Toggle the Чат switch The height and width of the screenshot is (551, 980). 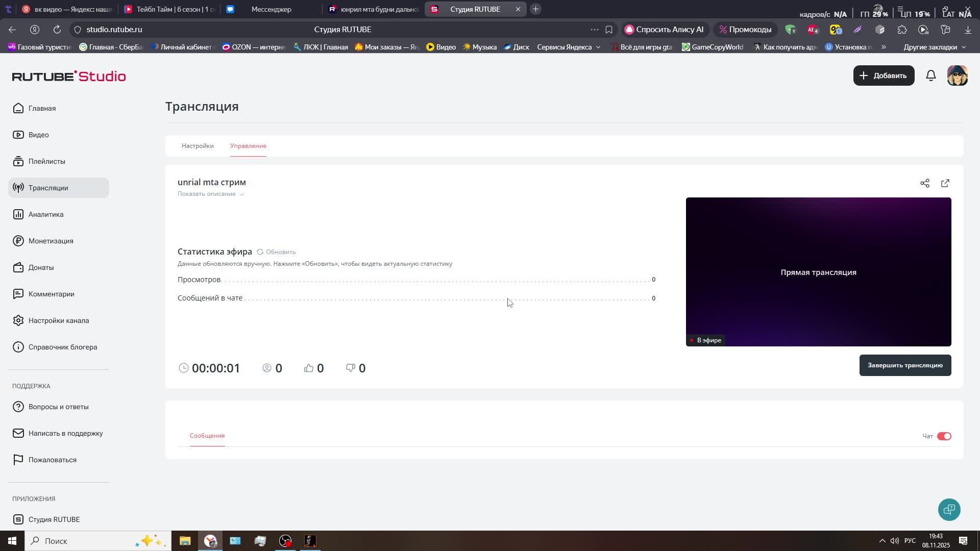944,436
